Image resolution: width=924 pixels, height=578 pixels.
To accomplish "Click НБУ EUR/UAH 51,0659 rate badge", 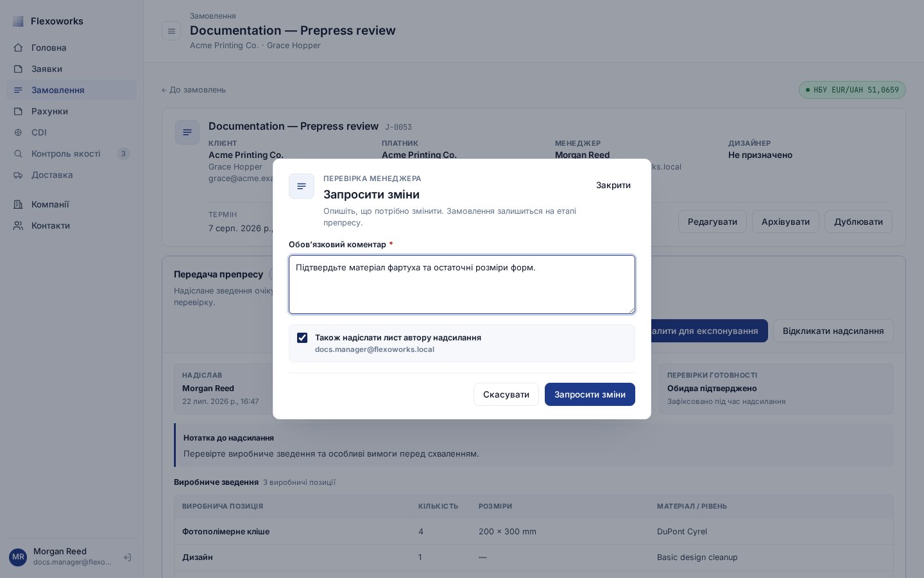I will tap(852, 90).
